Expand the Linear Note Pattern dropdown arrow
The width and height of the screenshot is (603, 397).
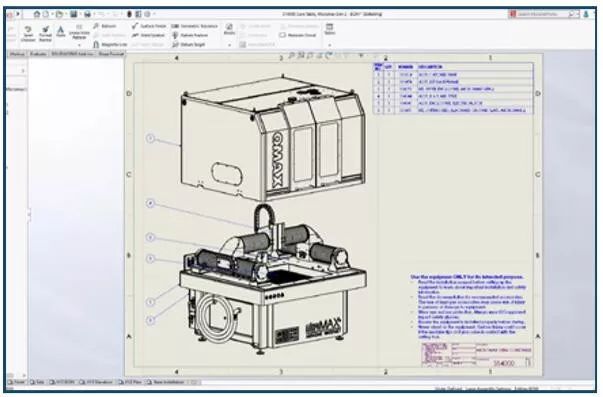click(x=79, y=45)
